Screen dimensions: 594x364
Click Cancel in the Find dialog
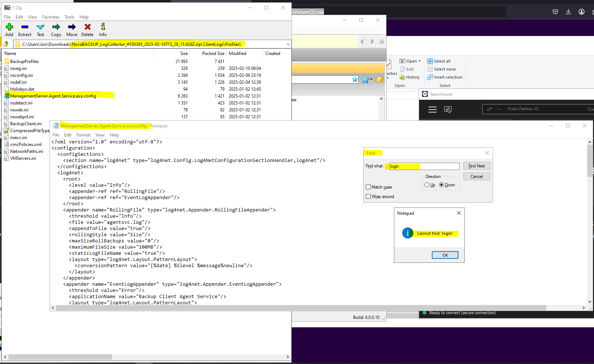pyautogui.click(x=477, y=177)
